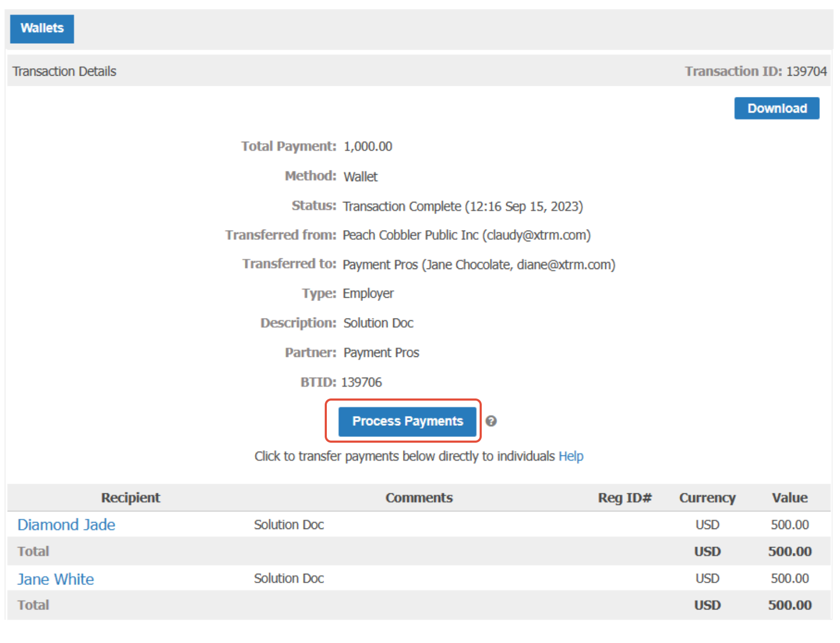Click the Comments column header
The image size is (840, 643).
tap(419, 498)
